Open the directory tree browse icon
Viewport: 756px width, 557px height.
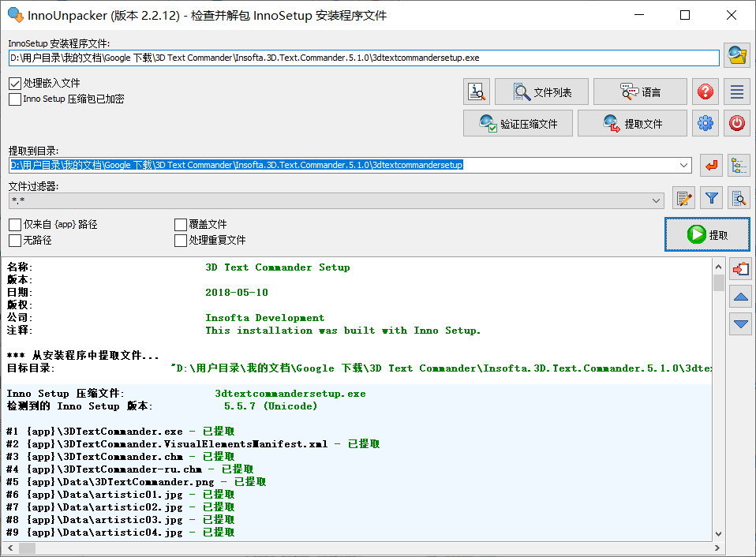739,165
